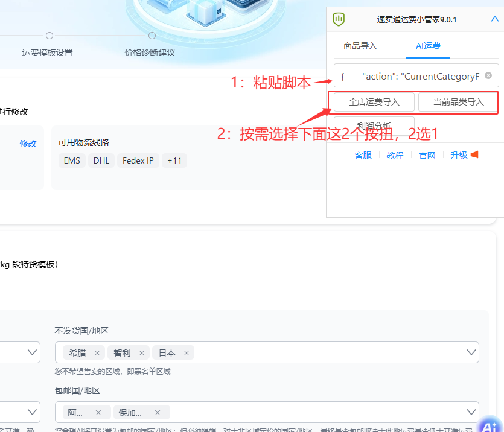The width and height of the screenshot is (504, 432).
Task: Remove the 日本 tag
Action: click(187, 353)
